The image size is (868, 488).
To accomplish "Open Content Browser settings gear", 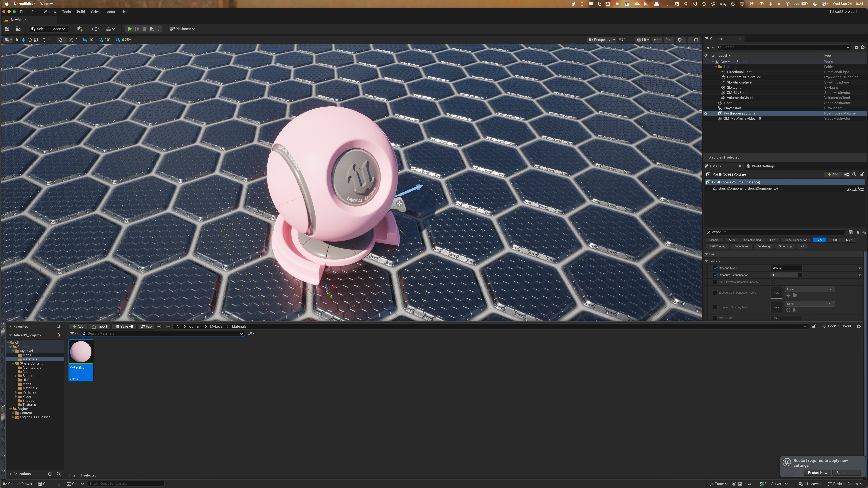I will pyautogui.click(x=859, y=326).
